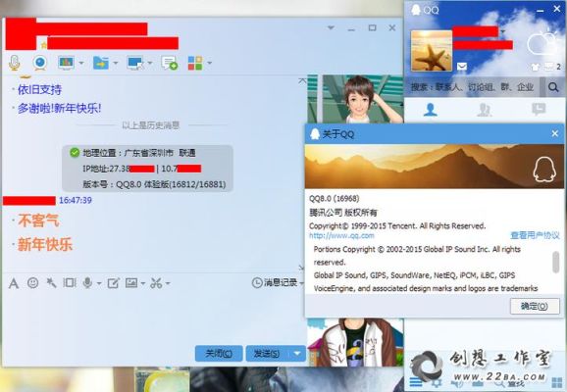
Task: Open mailbox envelope icon in QQ panel
Action: [x=462, y=66]
